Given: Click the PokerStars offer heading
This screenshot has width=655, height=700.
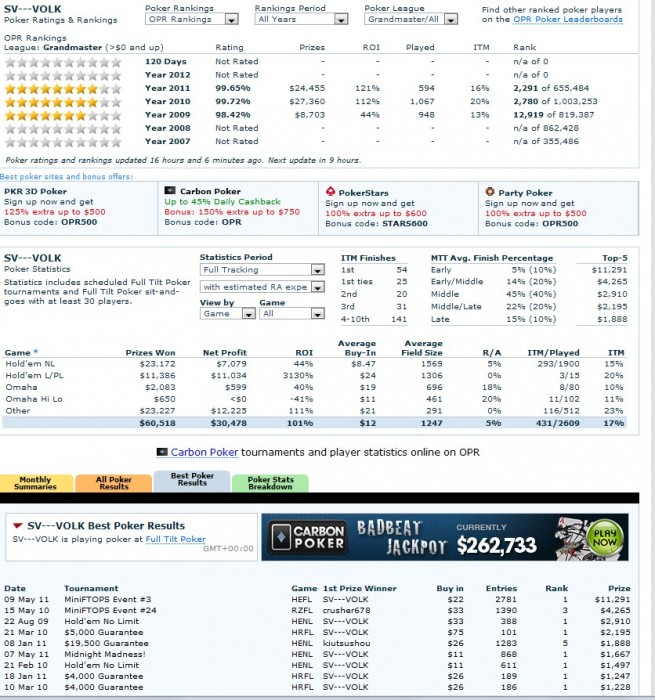Looking at the screenshot, I should [363, 193].
